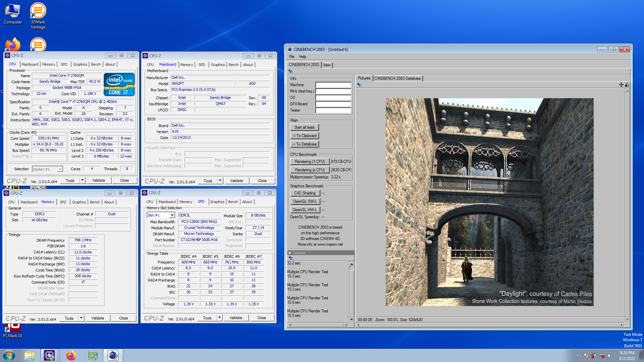The width and height of the screenshot is (644, 362).
Task: Select the four-arrow move icon above the picture
Action: coord(621,85)
